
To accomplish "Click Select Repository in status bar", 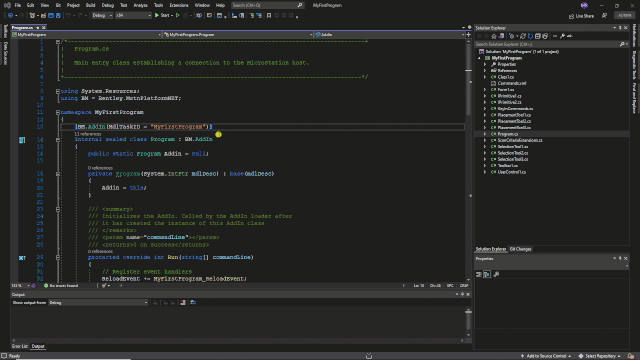I will click(x=600, y=356).
